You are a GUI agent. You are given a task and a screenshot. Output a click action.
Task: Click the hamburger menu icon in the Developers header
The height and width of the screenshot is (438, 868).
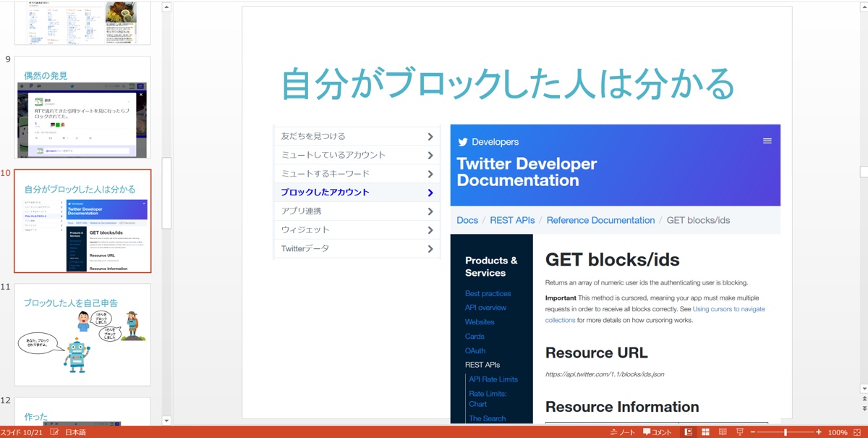767,141
